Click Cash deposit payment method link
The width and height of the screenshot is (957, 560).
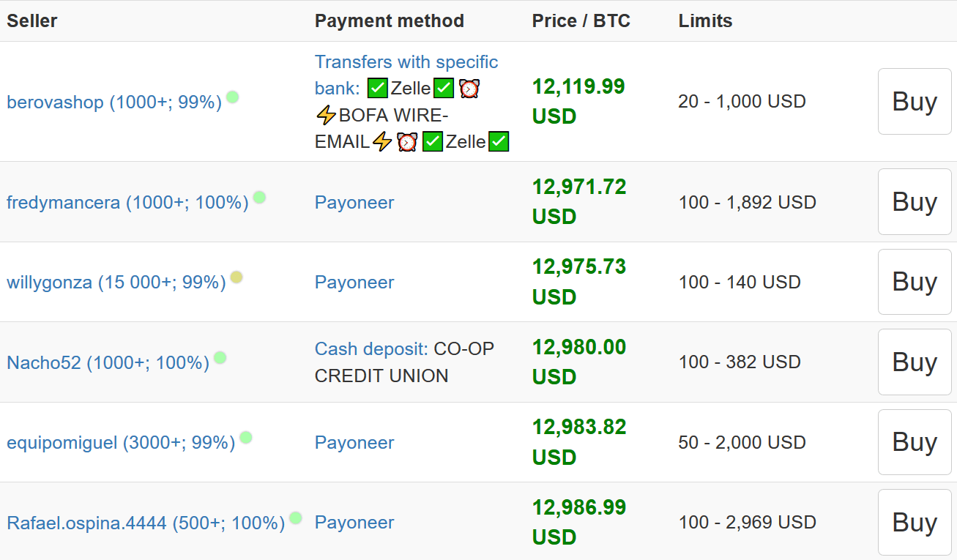click(370, 349)
